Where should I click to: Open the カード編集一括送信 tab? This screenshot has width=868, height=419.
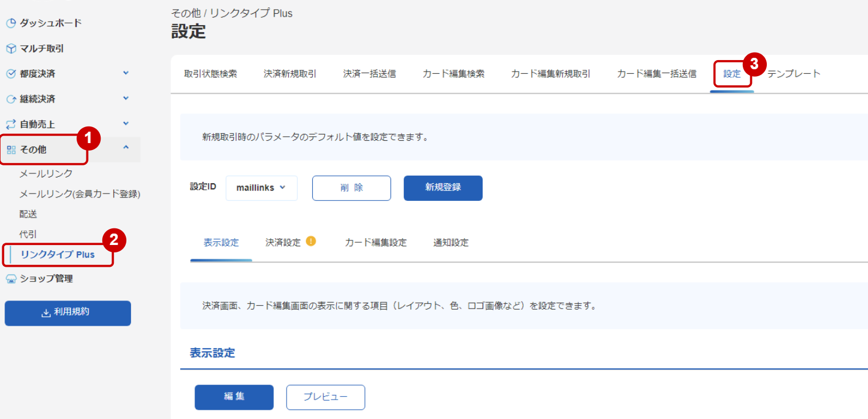click(656, 74)
